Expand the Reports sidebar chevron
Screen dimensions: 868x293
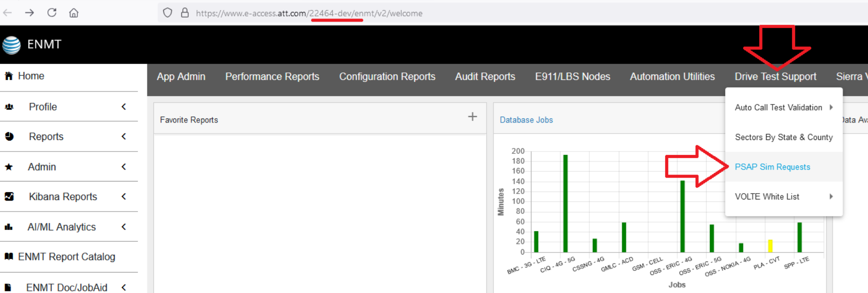click(123, 136)
